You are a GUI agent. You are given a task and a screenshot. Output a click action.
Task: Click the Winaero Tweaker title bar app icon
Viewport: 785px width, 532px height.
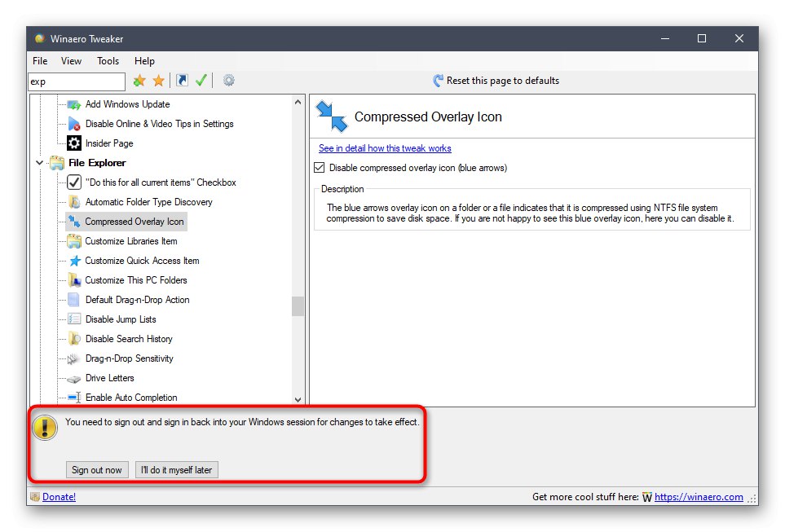coord(40,38)
